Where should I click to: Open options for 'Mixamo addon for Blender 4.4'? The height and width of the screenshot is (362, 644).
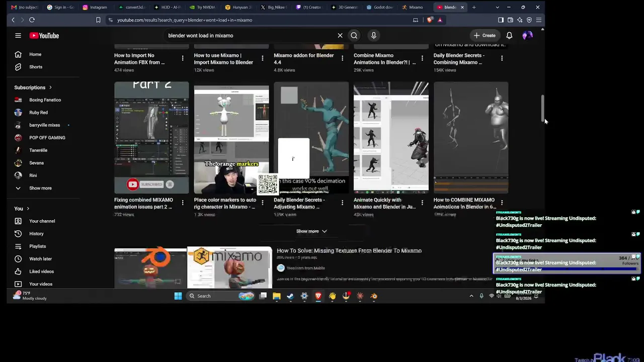(343, 58)
